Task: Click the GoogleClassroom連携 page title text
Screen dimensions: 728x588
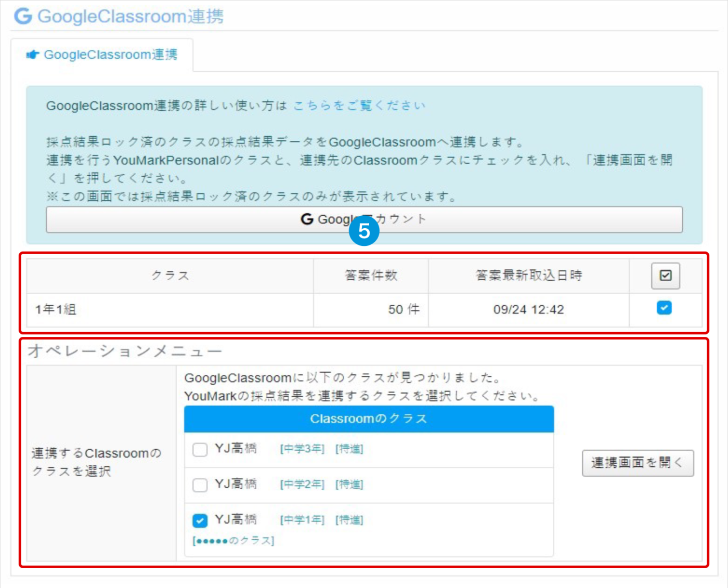Action: [x=131, y=16]
